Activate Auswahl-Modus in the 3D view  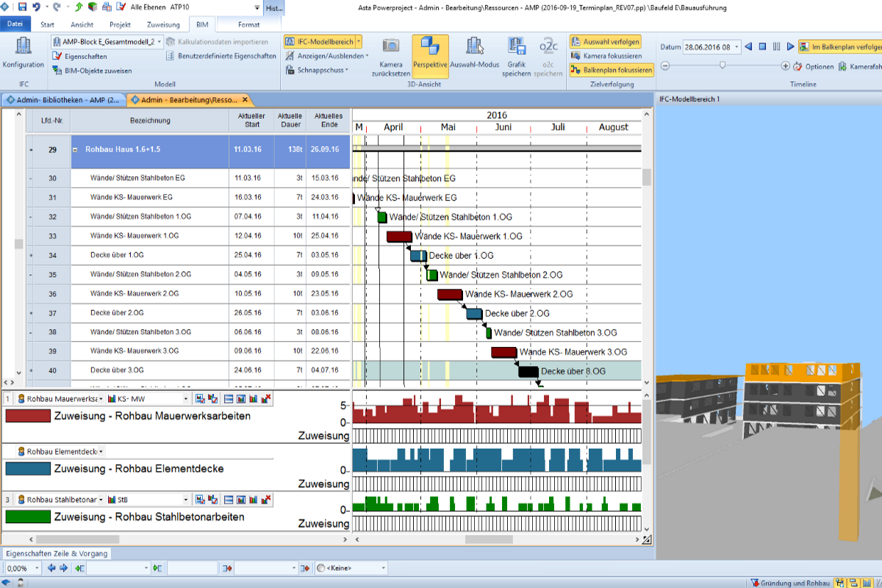point(475,53)
